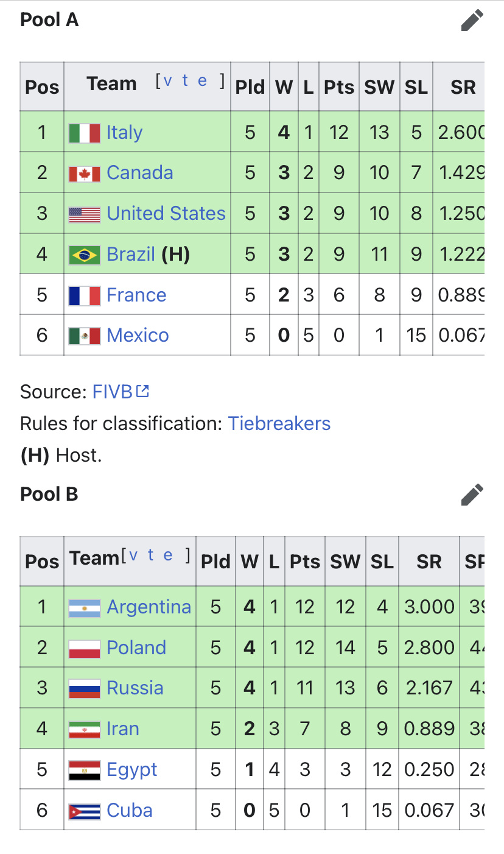Open the Egypt team link

(x=132, y=770)
